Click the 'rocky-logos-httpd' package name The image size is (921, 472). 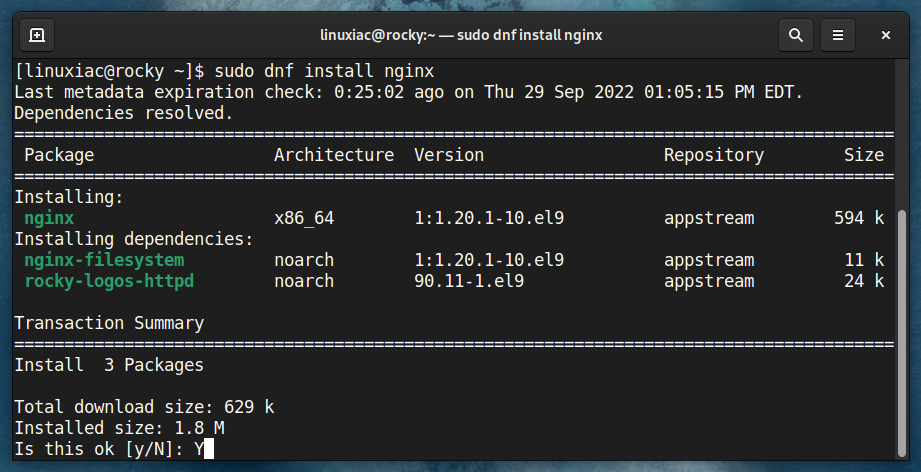[109, 281]
